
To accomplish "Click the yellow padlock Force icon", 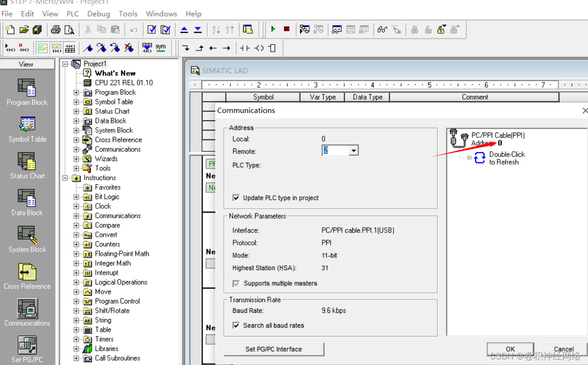I will click(x=441, y=29).
